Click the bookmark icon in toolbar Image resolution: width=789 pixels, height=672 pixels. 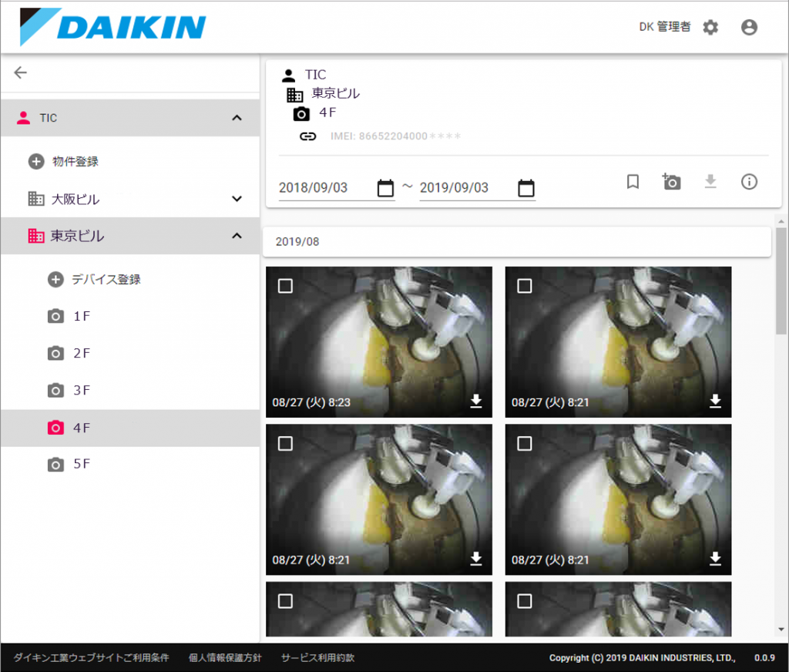(x=633, y=182)
